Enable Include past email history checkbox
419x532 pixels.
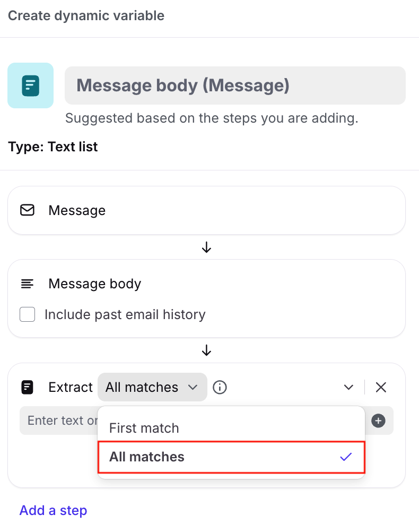point(28,314)
